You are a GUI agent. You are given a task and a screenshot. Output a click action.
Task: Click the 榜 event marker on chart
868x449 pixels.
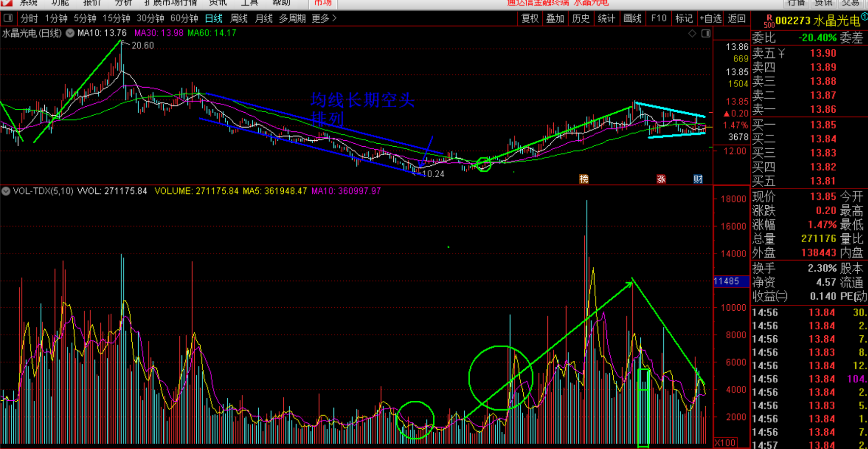coord(584,179)
